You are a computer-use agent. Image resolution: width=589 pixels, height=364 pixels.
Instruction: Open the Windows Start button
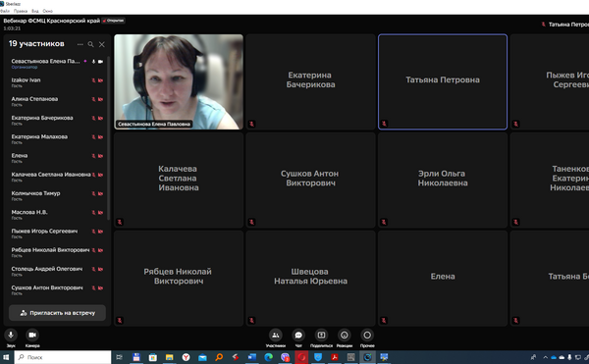[x=6, y=357]
